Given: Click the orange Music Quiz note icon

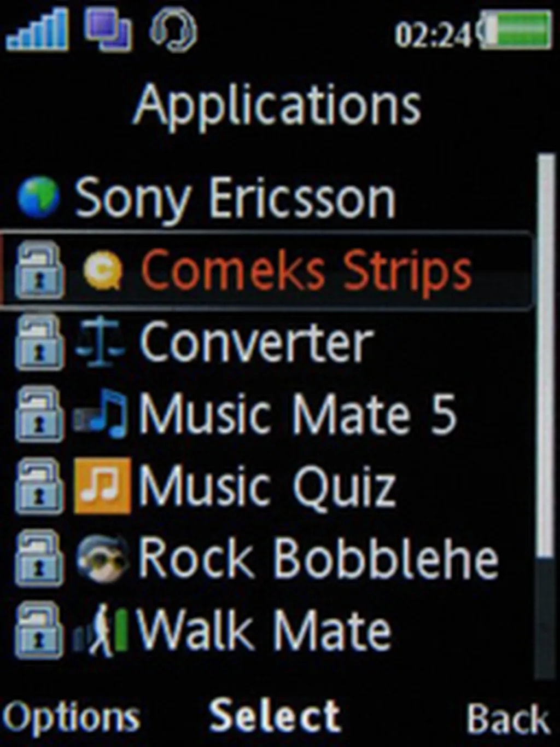Looking at the screenshot, I should coord(102,486).
